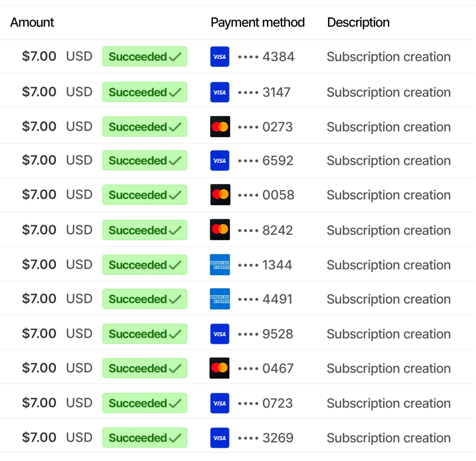Click the Payment method column header
This screenshot has width=476, height=461.
(257, 23)
